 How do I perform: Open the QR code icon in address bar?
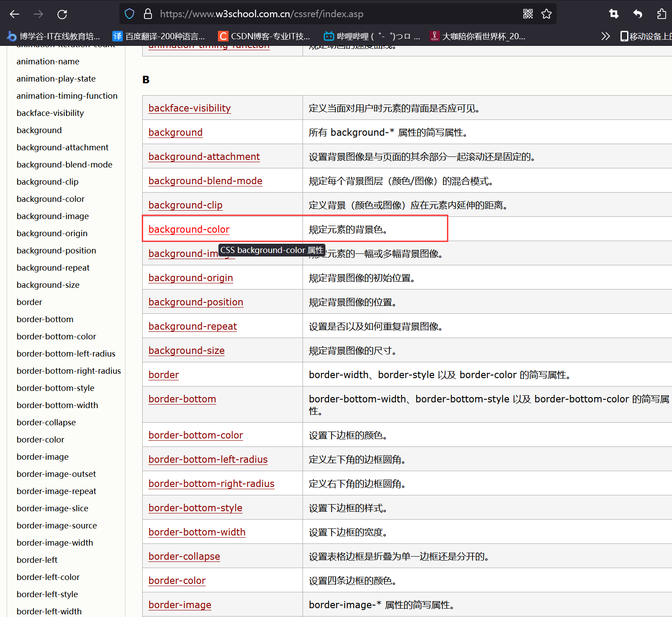tap(528, 14)
